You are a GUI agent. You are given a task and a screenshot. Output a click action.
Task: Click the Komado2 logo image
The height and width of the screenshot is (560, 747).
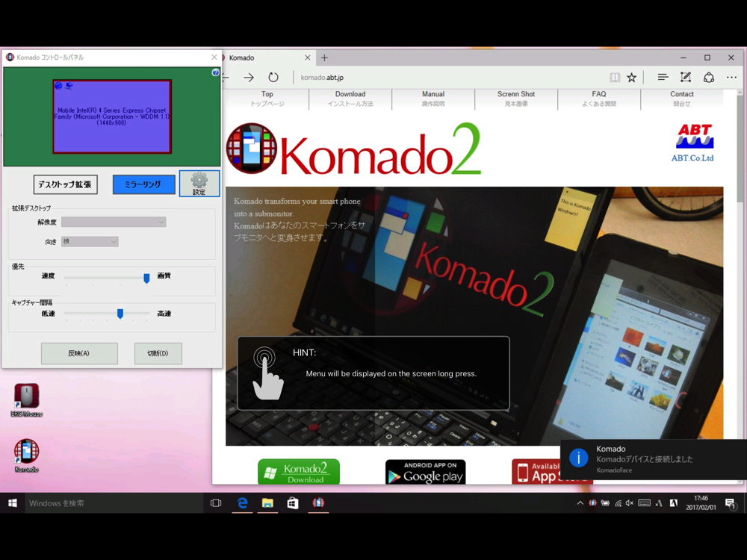coord(353,149)
